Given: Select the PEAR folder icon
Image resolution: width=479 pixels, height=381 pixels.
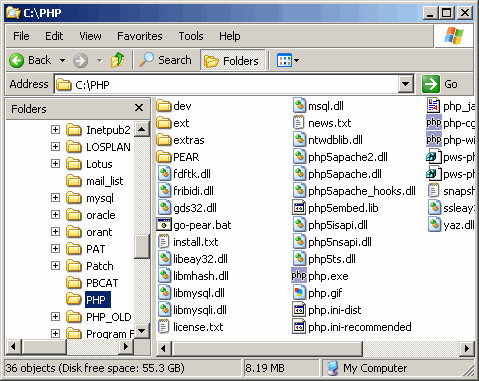Looking at the screenshot, I should (x=164, y=157).
